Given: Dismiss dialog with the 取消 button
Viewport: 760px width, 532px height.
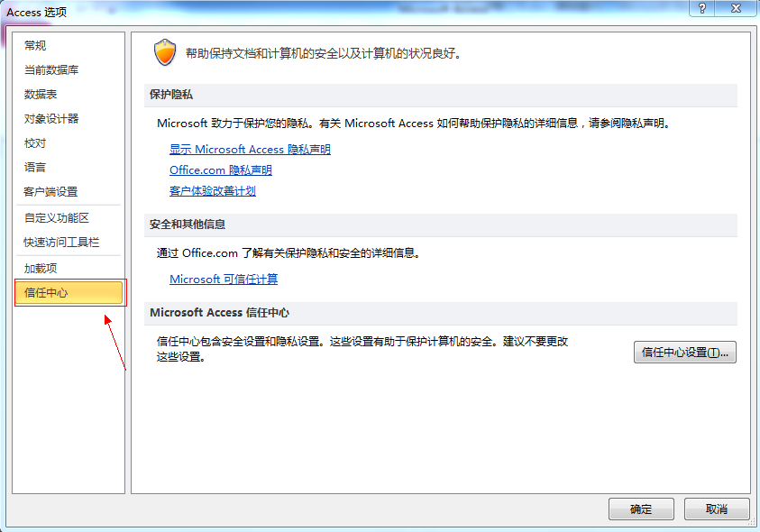Looking at the screenshot, I should point(717,509).
